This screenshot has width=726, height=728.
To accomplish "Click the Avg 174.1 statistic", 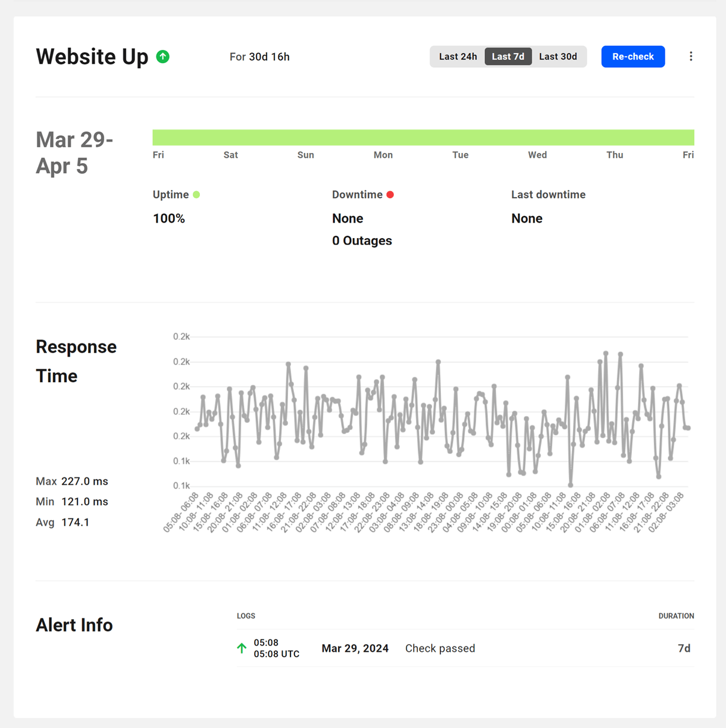I will click(62, 522).
